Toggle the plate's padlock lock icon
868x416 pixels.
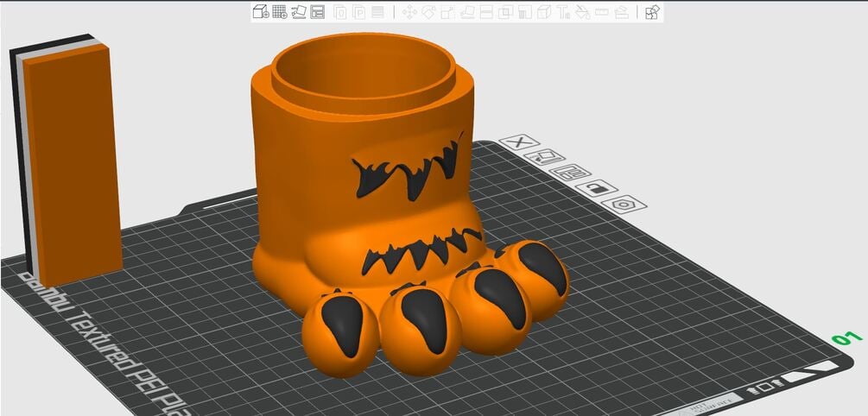597,189
